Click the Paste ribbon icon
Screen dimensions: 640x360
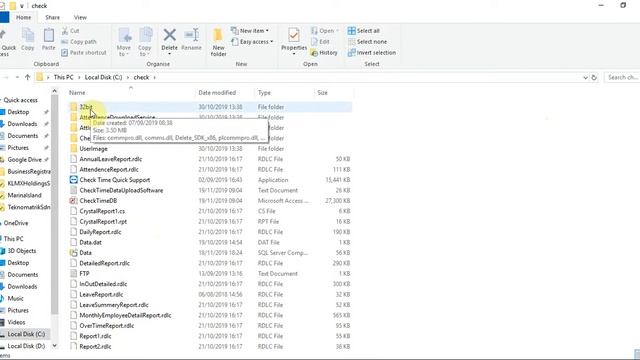pyautogui.click(x=49, y=39)
